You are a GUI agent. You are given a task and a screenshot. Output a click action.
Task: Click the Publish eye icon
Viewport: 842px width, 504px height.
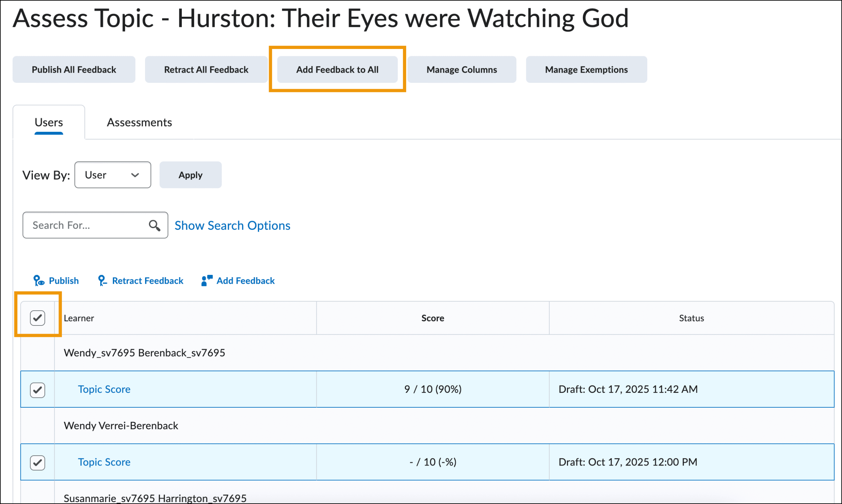[x=39, y=280]
